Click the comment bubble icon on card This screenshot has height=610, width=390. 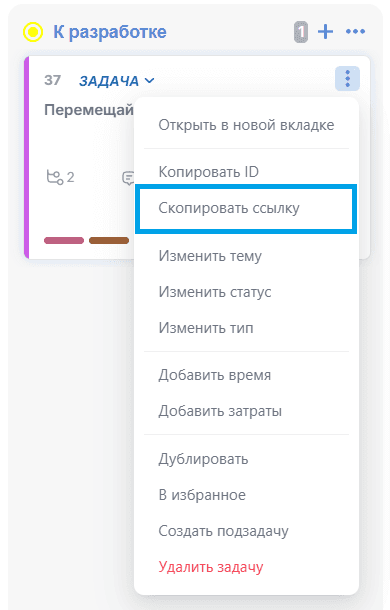[128, 178]
